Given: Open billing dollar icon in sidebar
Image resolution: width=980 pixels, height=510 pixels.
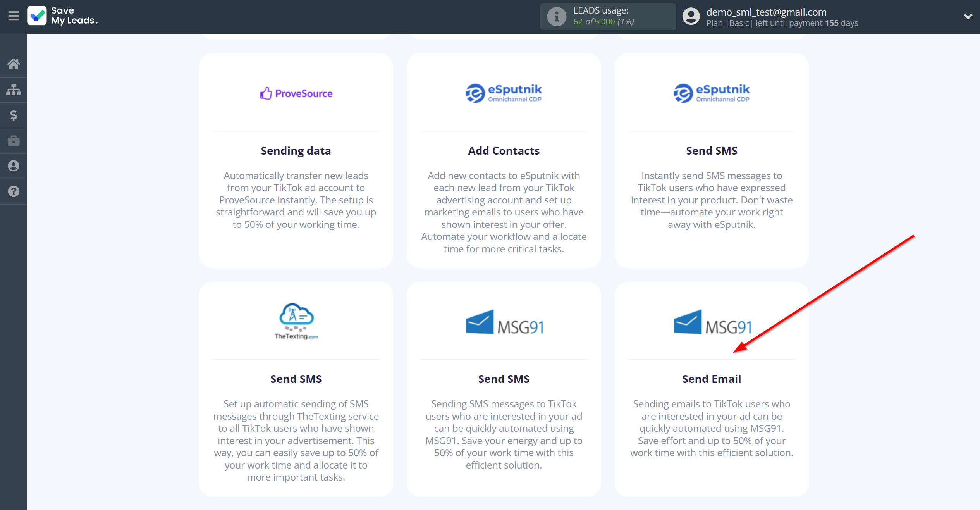Looking at the screenshot, I should point(14,115).
